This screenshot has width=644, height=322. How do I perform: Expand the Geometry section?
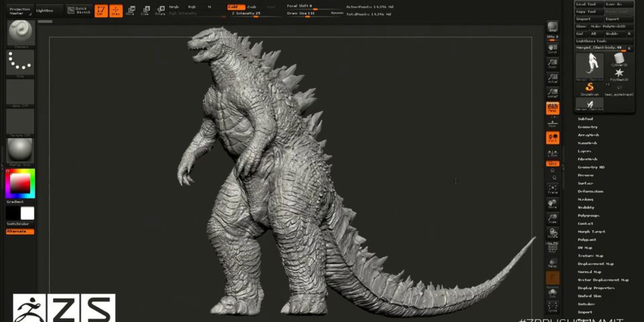[x=587, y=127]
